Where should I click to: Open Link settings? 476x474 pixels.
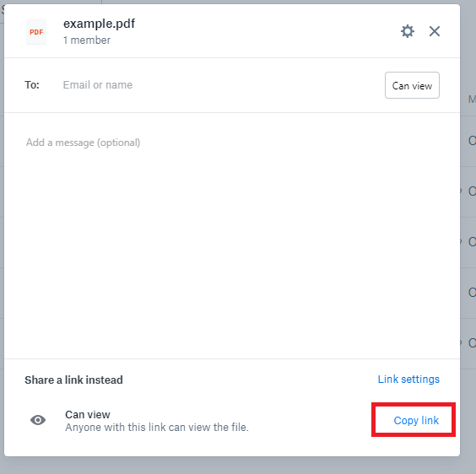click(408, 380)
